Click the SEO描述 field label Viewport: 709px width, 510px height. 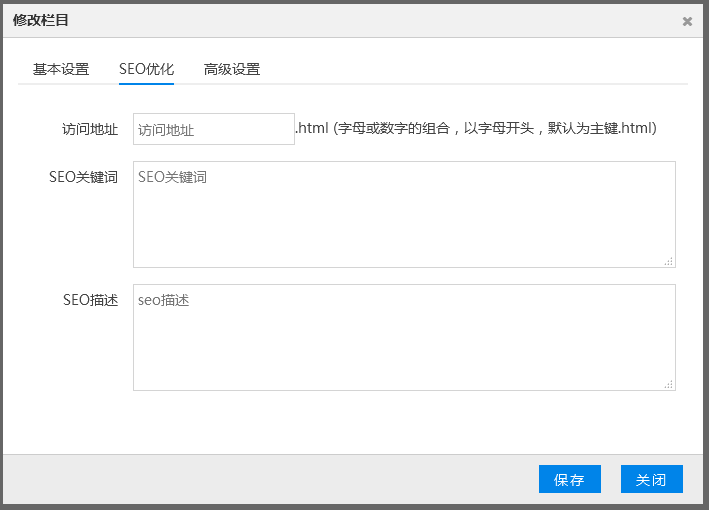[x=90, y=300]
